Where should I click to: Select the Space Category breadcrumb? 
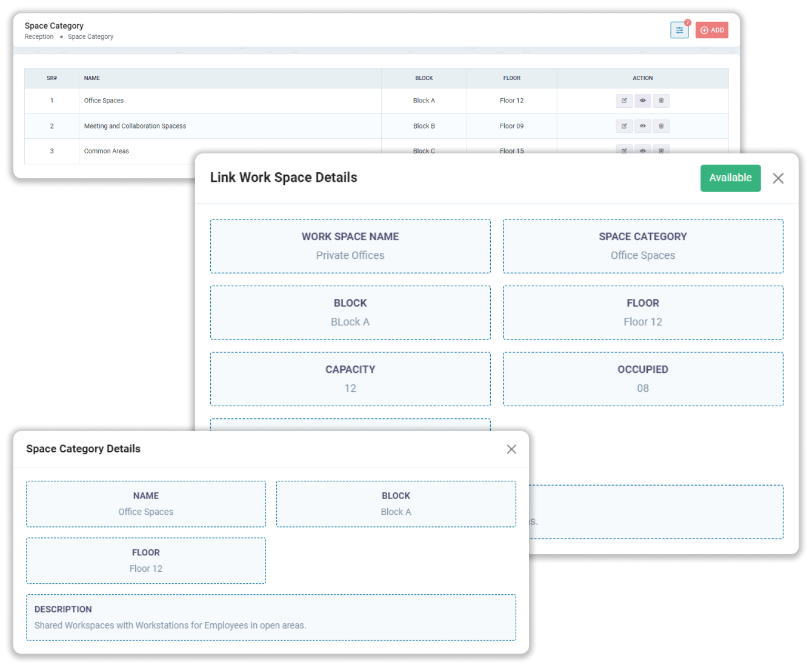(x=90, y=36)
